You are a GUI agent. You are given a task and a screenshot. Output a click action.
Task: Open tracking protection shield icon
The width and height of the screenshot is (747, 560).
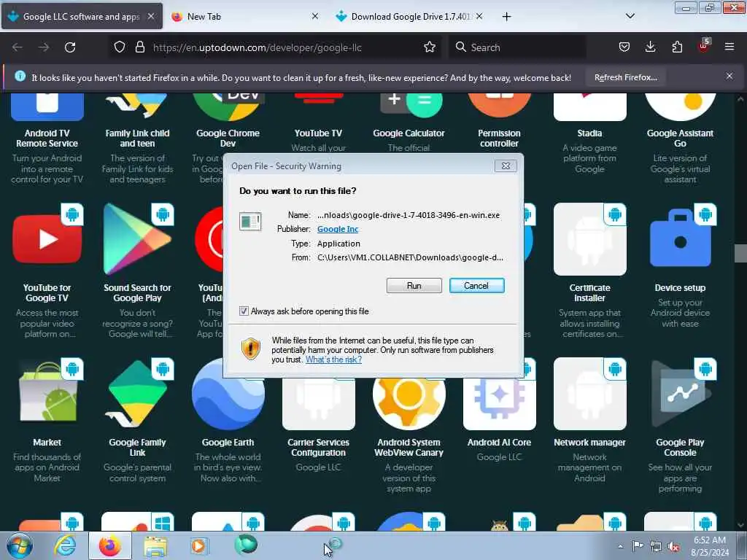120,47
